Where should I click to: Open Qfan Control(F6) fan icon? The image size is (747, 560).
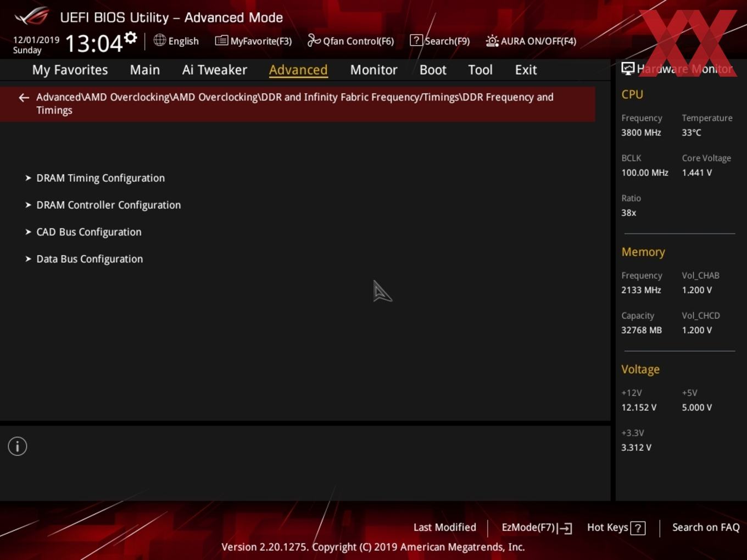click(x=314, y=40)
